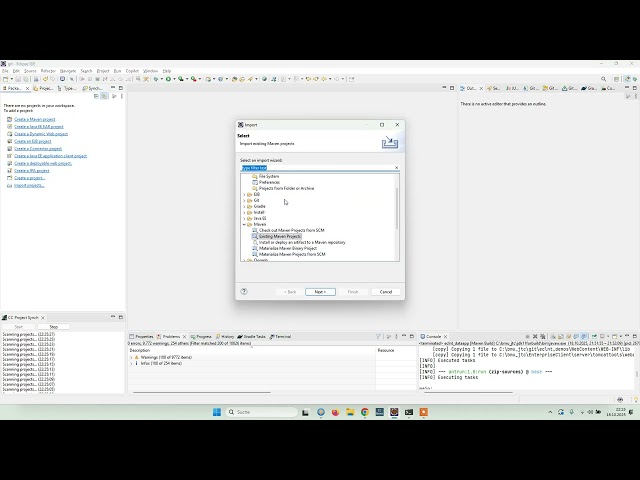Click the Run green play toolbar icon
This screenshot has width=640, height=480.
tap(168, 79)
